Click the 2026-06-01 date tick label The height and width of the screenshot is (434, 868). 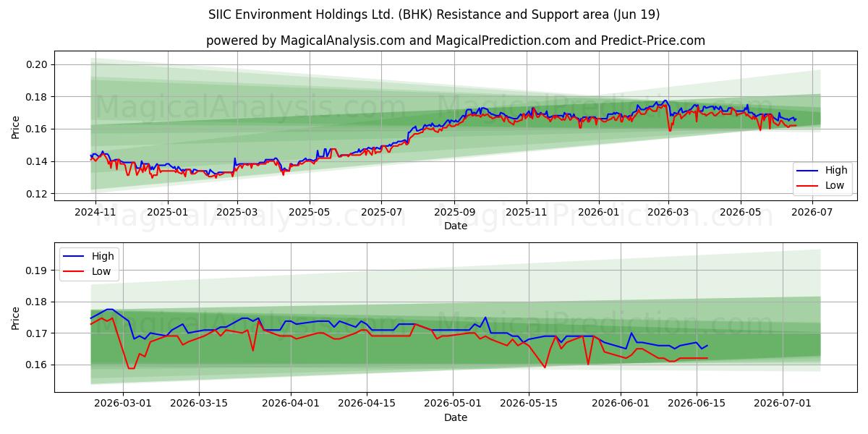(621, 404)
